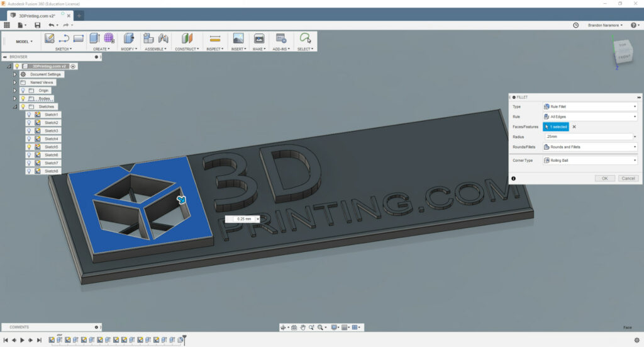Screen dimensions: 644x347
Task: Click the timeline Play button
Action: point(22,340)
